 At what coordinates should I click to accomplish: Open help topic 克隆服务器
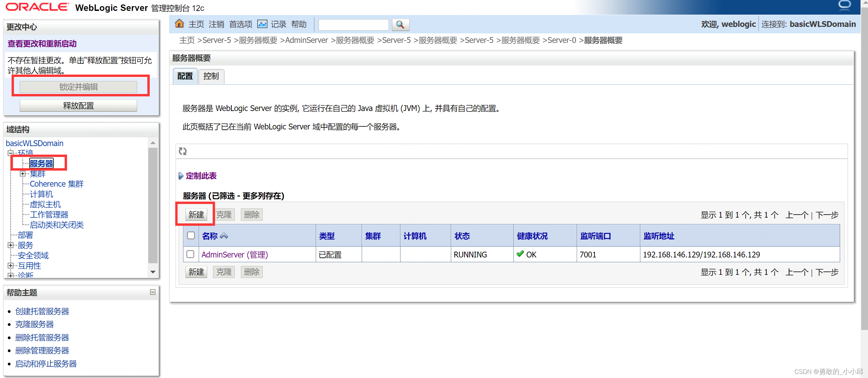34,324
